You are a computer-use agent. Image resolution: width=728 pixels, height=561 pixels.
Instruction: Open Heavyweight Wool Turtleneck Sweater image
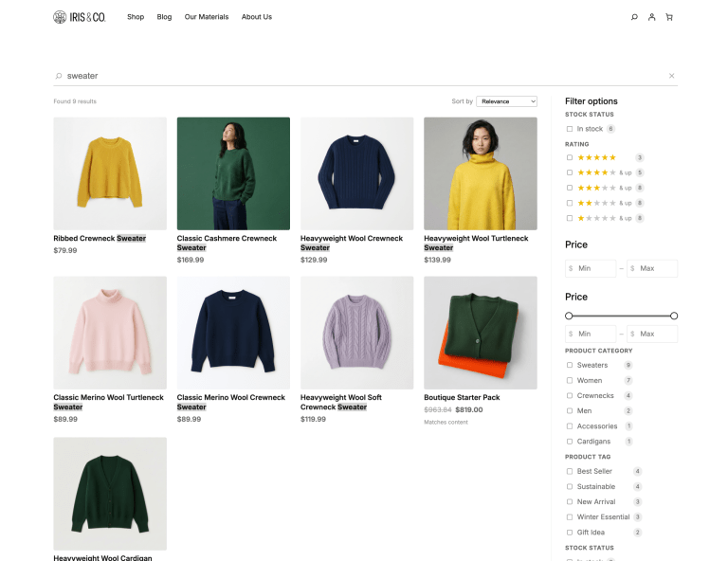[481, 173]
